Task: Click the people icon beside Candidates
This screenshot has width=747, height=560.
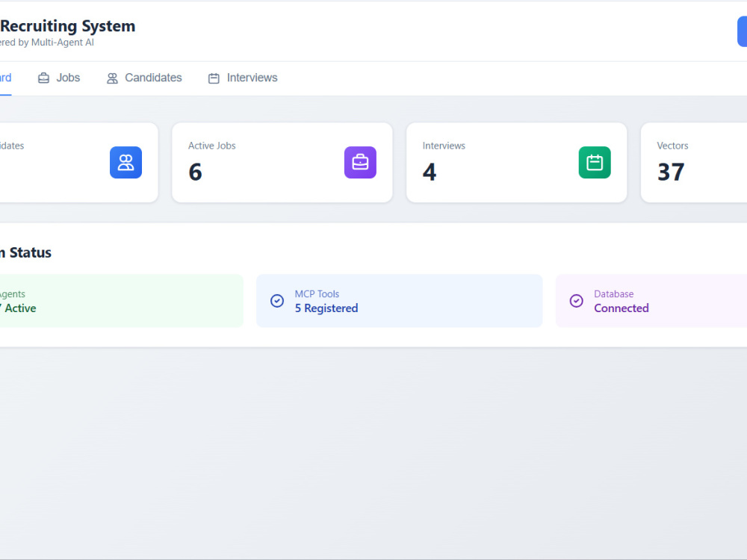Action: coord(112,78)
